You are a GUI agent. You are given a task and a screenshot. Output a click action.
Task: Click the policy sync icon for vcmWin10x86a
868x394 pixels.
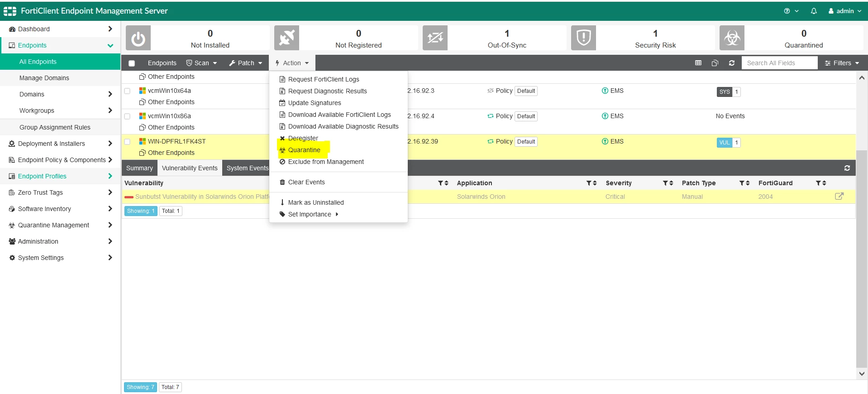click(x=490, y=116)
